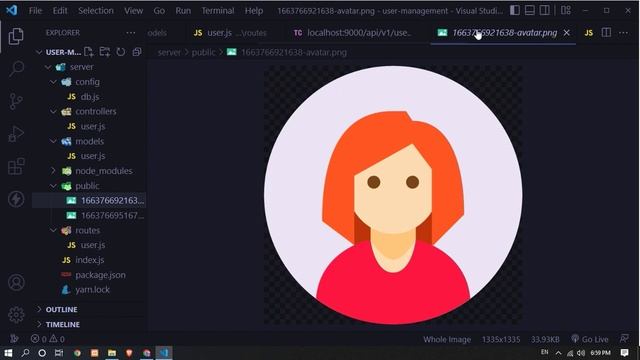Image resolution: width=640 pixels, height=360 pixels.
Task: Open the View menu
Action: [x=133, y=11]
